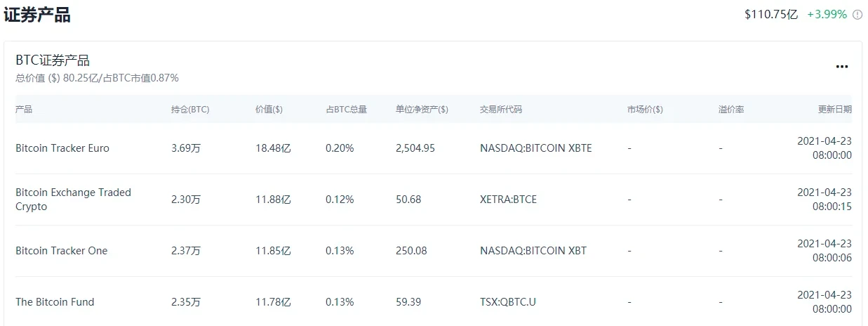Click the 市场价($) column header
868x326 pixels.
click(645, 110)
